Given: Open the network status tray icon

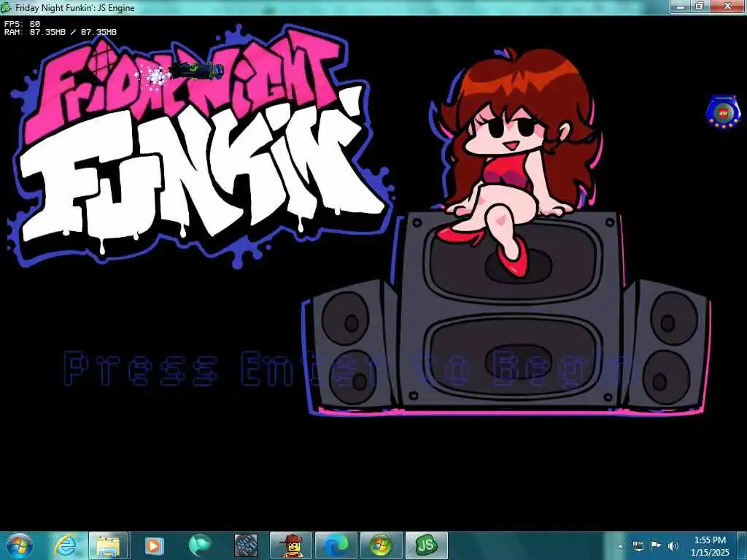Looking at the screenshot, I should click(x=638, y=546).
